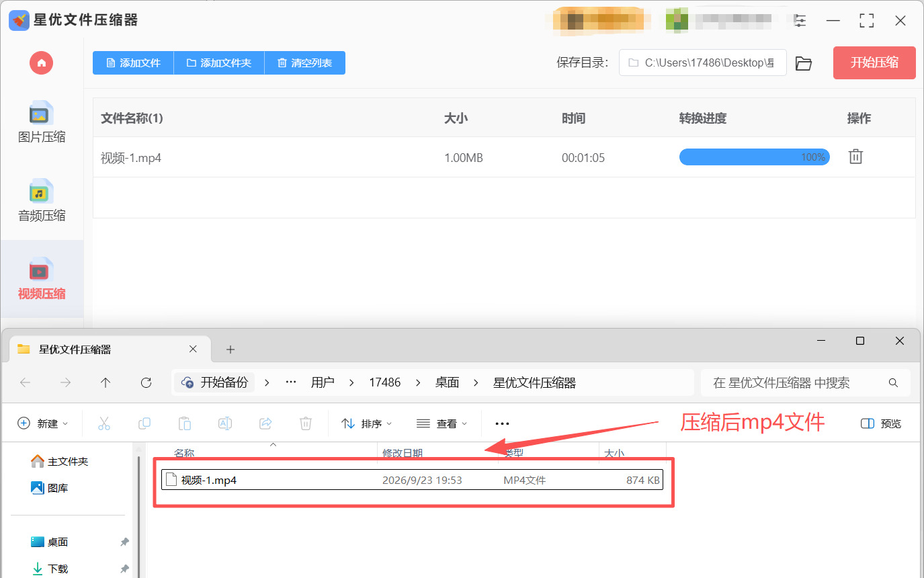Click 用户 breadcrumb segment
Viewport: 924px width, 578px height.
point(323,382)
